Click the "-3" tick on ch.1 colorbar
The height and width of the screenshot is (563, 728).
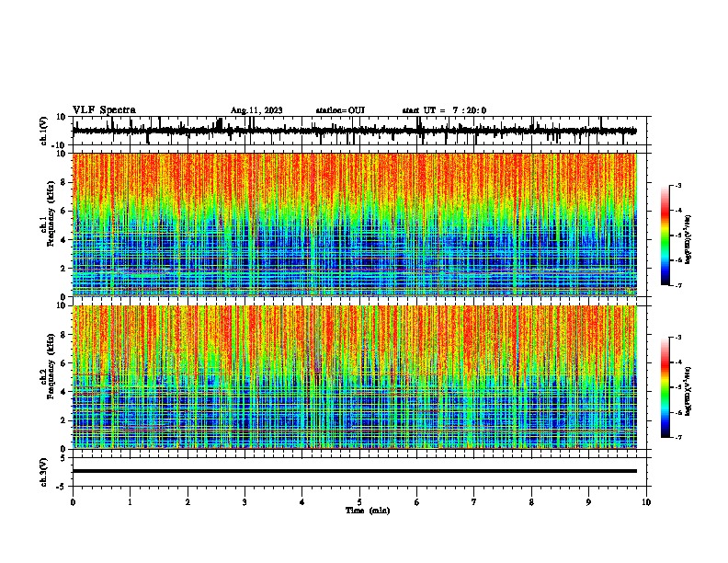[677, 185]
